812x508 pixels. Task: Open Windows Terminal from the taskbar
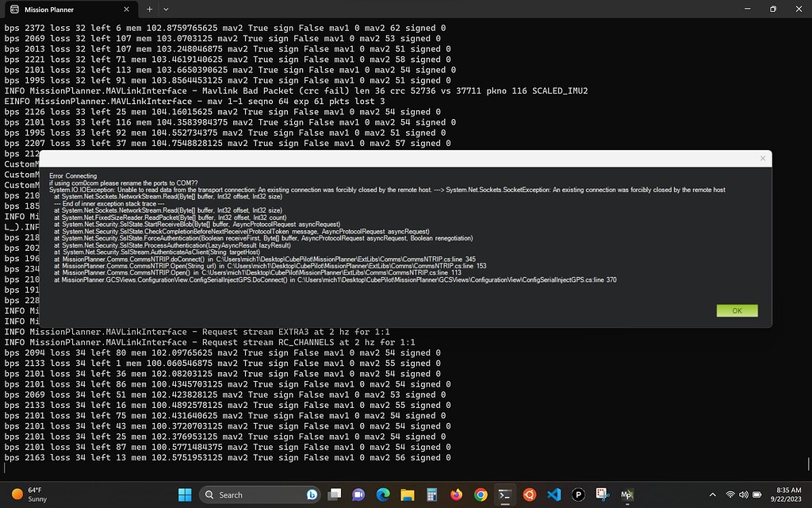tap(505, 494)
